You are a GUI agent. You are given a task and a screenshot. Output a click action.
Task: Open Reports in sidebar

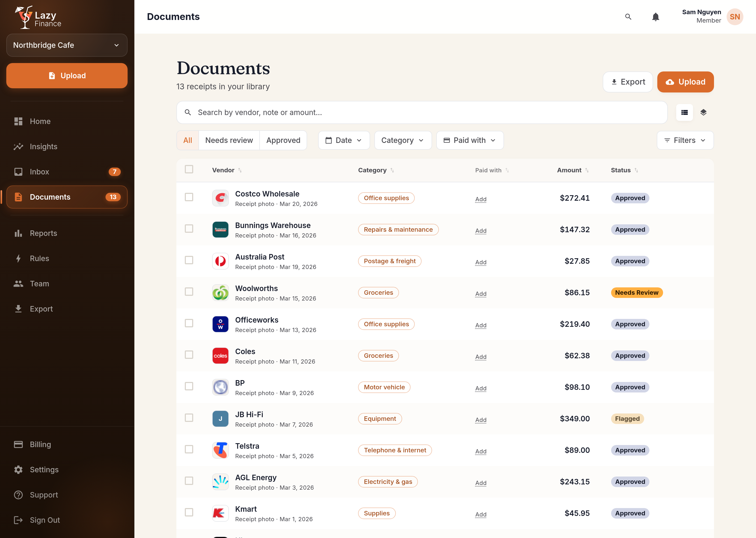tap(67, 233)
